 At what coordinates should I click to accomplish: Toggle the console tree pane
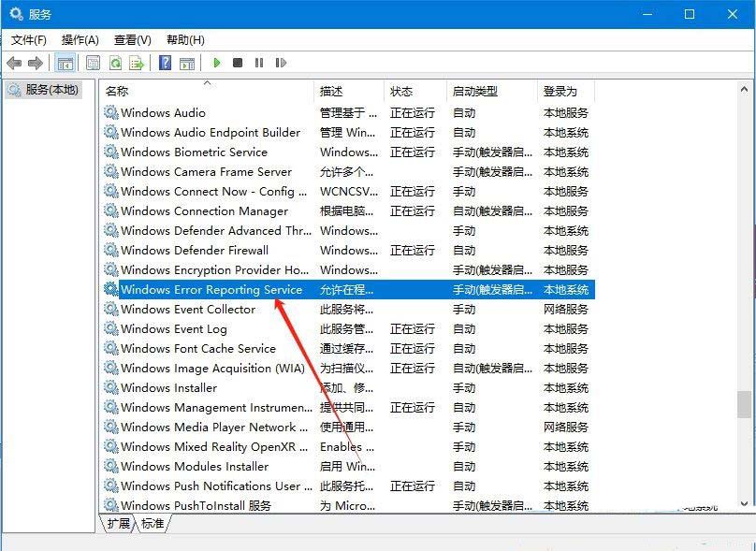tap(65, 63)
